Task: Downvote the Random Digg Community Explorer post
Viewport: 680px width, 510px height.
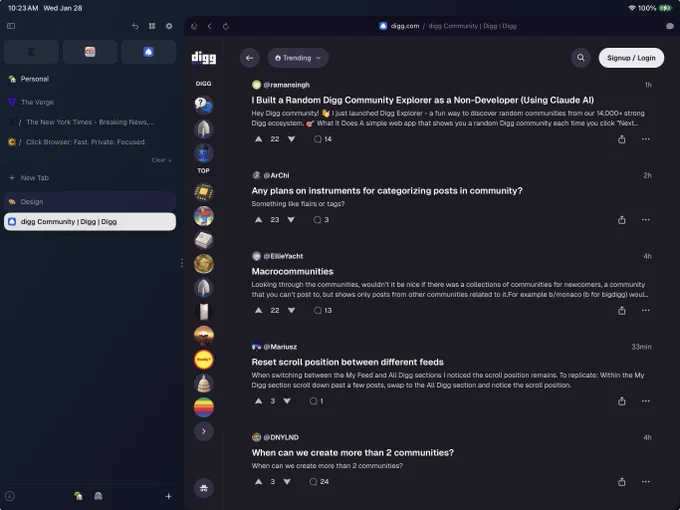Action: pos(291,139)
